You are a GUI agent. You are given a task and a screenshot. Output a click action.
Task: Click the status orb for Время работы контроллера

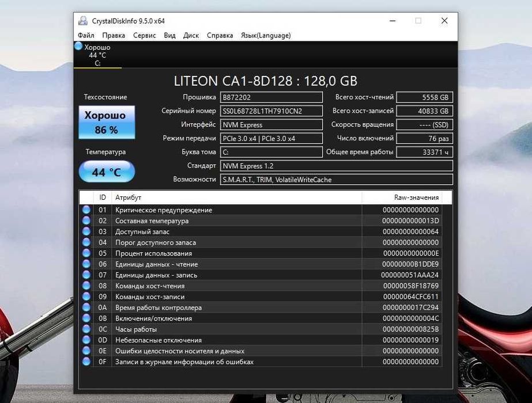86,307
